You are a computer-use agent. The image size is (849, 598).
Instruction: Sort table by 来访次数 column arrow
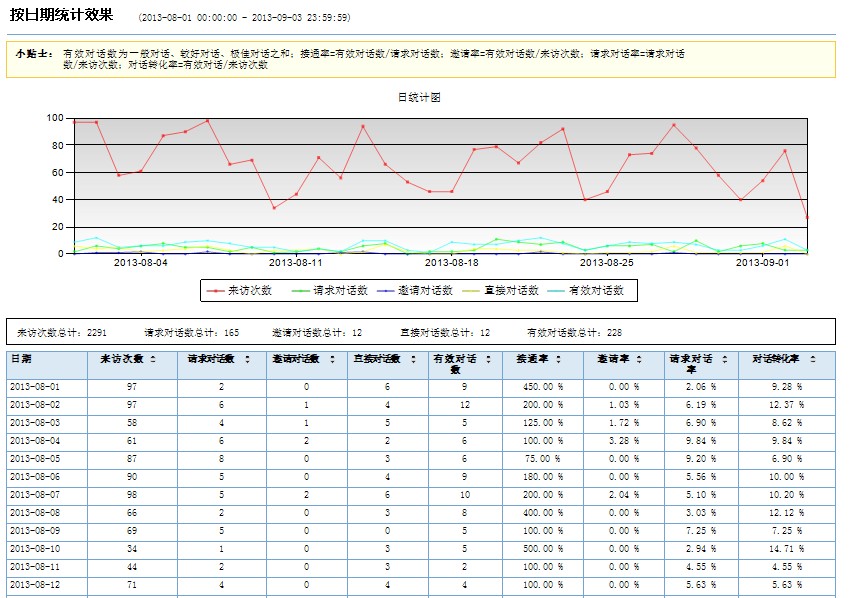click(152, 358)
